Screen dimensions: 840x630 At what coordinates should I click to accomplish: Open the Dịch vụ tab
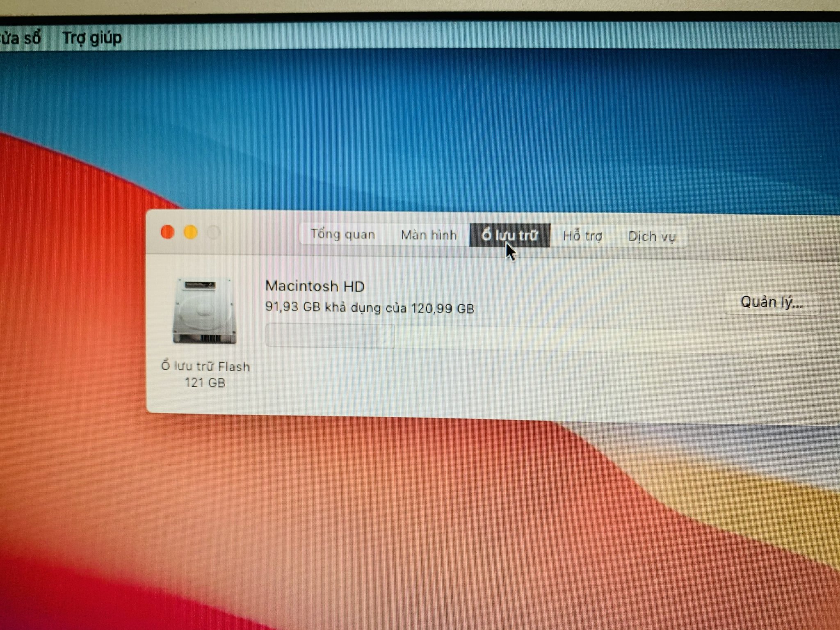(x=652, y=237)
